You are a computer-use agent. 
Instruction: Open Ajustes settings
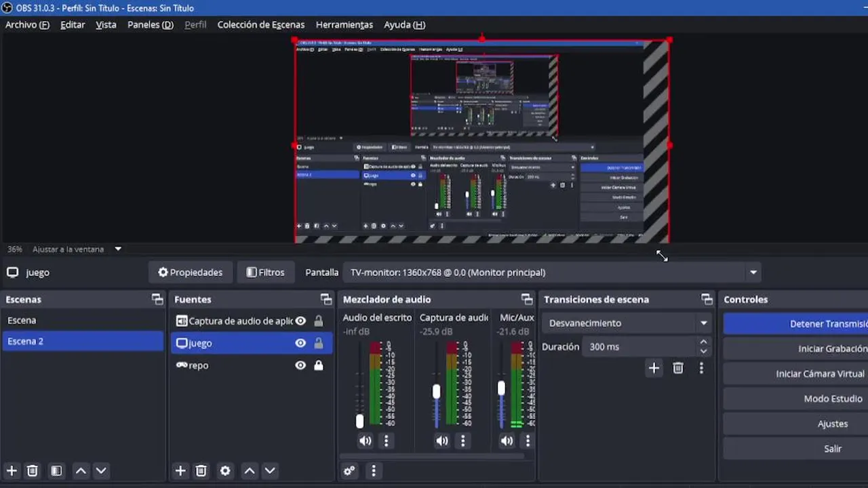click(x=795, y=424)
